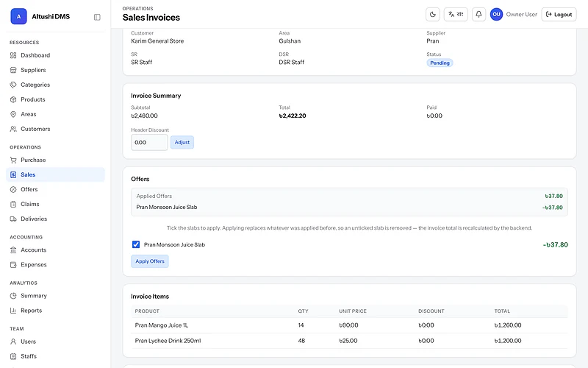This screenshot has height=368, width=588.
Task: Click the PRODUCT column header
Action: pos(147,311)
